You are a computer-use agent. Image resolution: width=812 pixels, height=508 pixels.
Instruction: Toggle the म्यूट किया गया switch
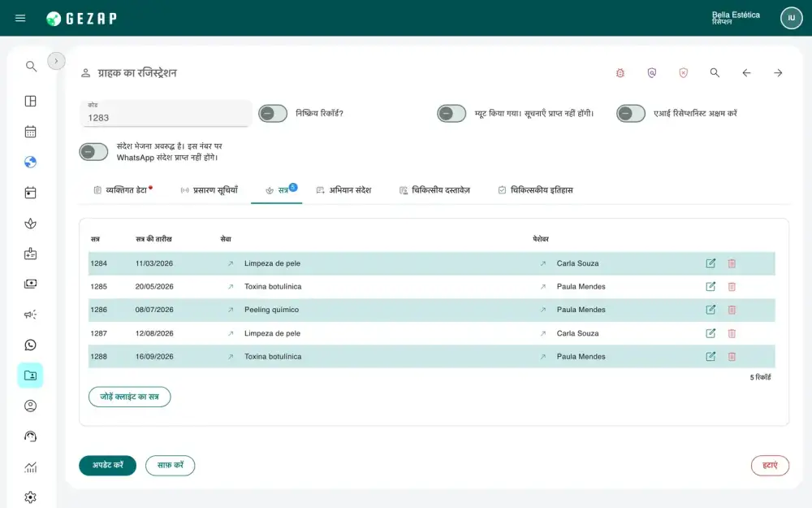tap(451, 114)
